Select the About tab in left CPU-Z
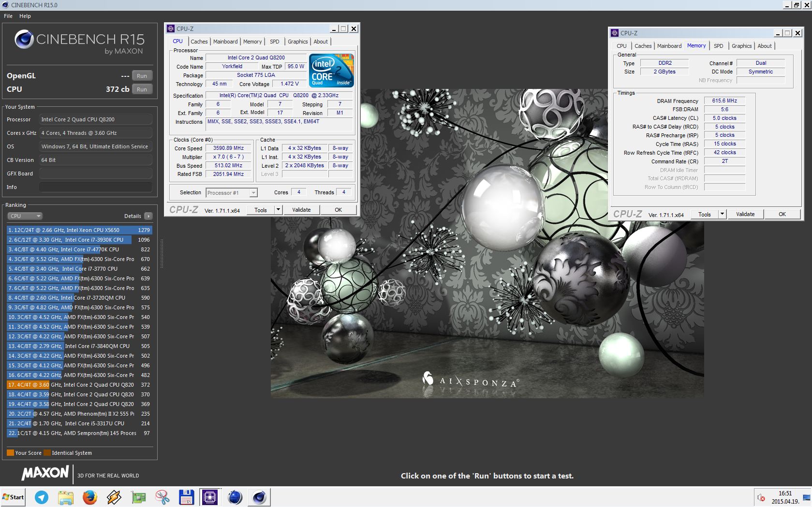Screen dimensions: 812x507 coord(321,42)
